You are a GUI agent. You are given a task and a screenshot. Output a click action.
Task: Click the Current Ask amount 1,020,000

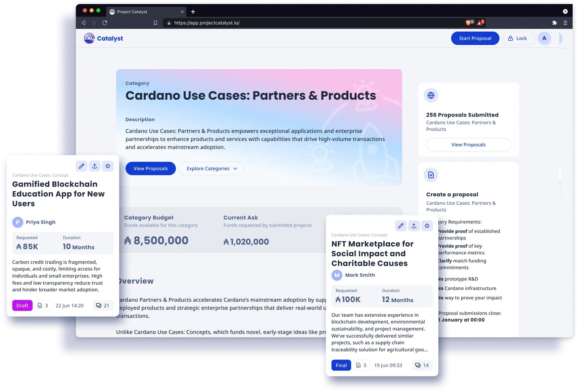pos(246,242)
